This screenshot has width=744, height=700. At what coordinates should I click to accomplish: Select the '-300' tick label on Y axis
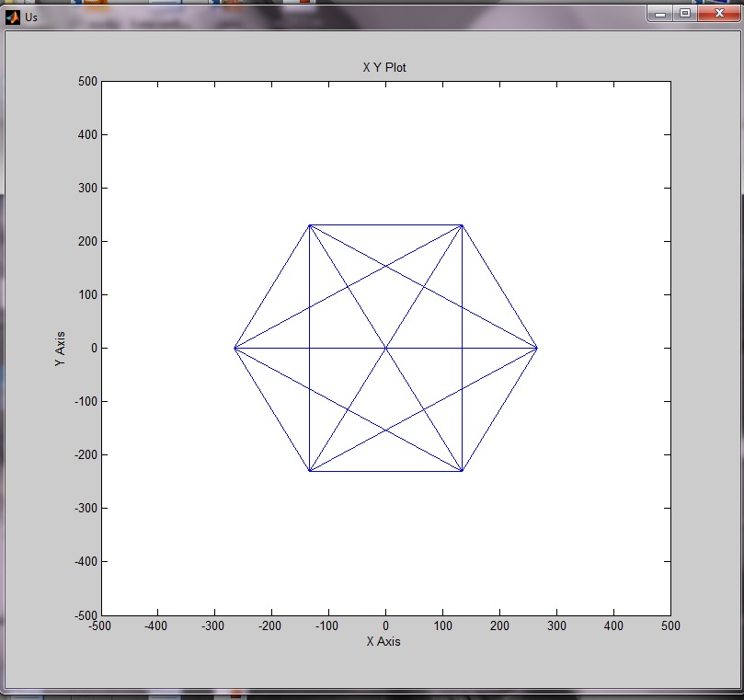pyautogui.click(x=85, y=509)
